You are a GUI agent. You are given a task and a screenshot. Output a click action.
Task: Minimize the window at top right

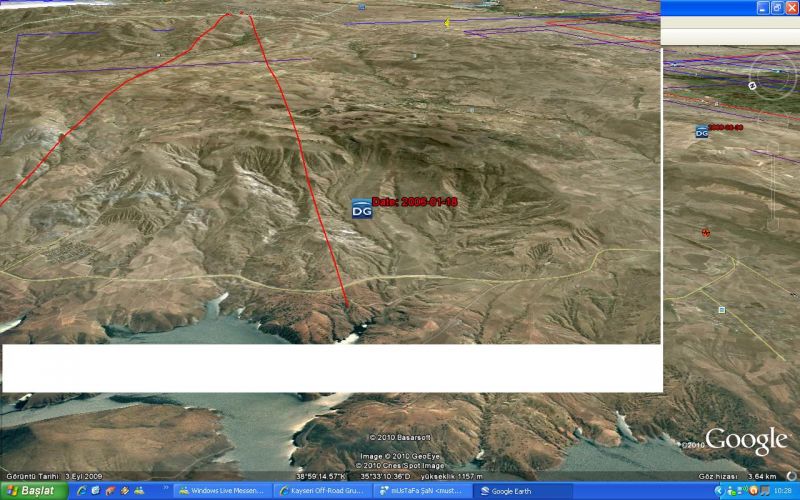point(761,7)
